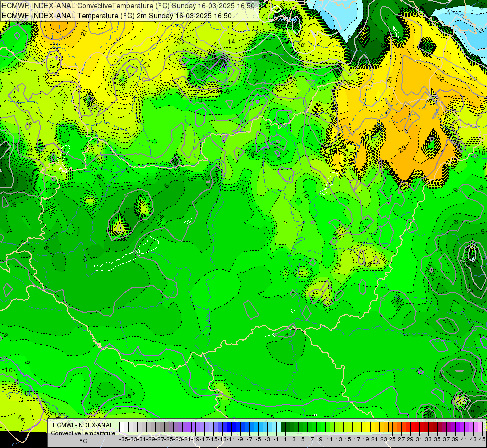Select the darkest green legend swatch above '1'
Viewport: 487px width, 448px height.
point(283,427)
